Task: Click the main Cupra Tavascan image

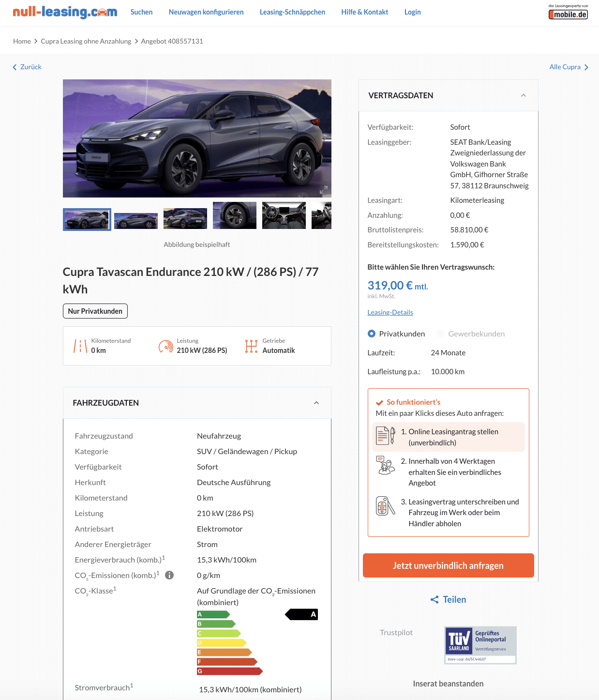Action: point(197,138)
